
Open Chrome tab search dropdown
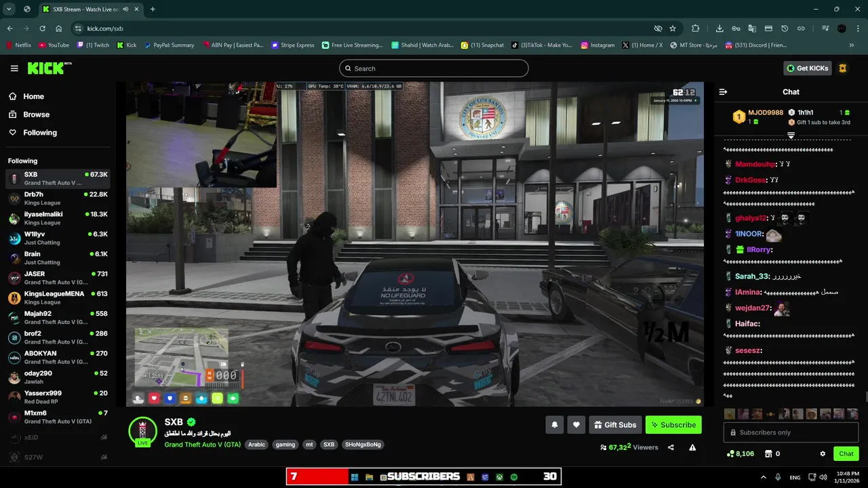point(9,9)
